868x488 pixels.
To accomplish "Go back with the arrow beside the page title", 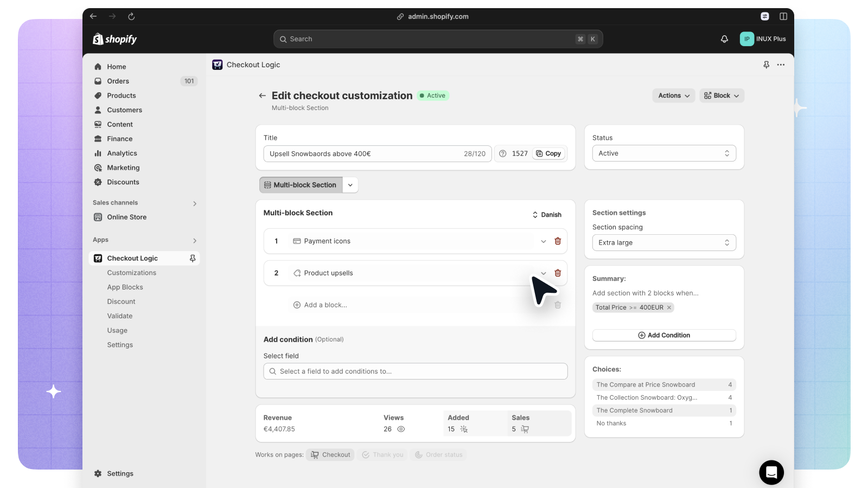I will click(263, 95).
